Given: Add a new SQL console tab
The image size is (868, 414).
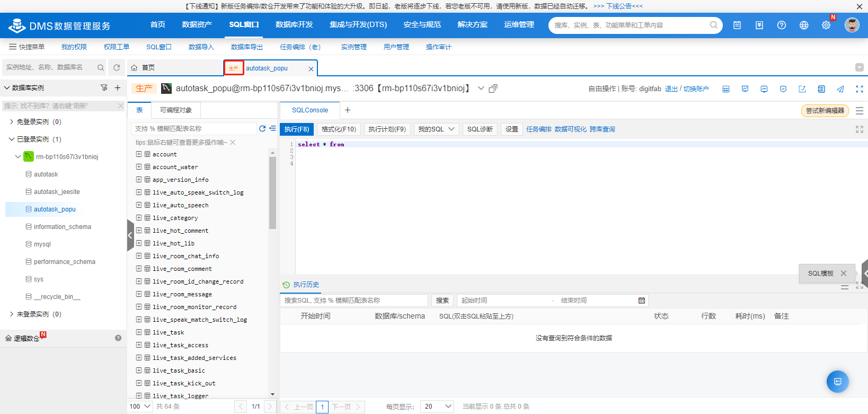Looking at the screenshot, I should (x=348, y=110).
